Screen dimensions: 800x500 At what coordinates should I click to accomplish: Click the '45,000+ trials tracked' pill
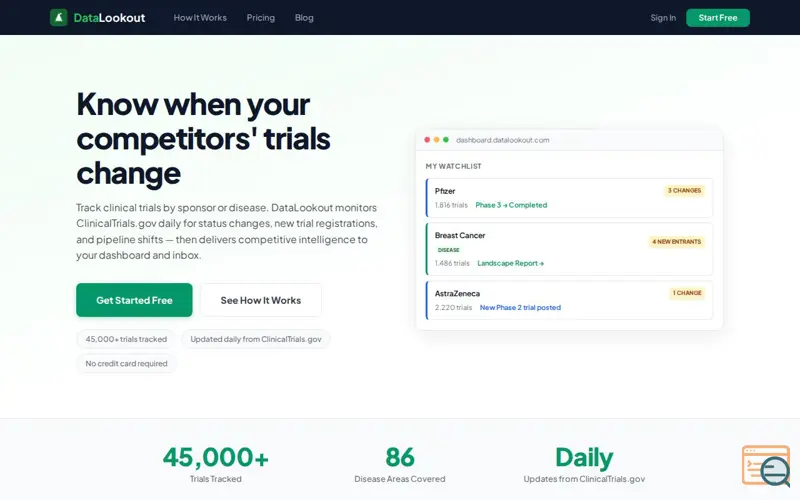click(x=126, y=339)
